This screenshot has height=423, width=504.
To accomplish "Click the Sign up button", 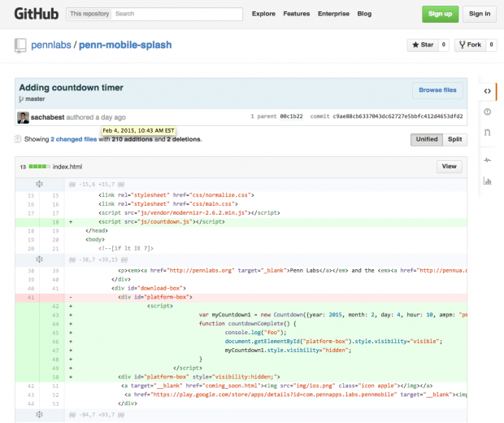I will click(x=440, y=14).
